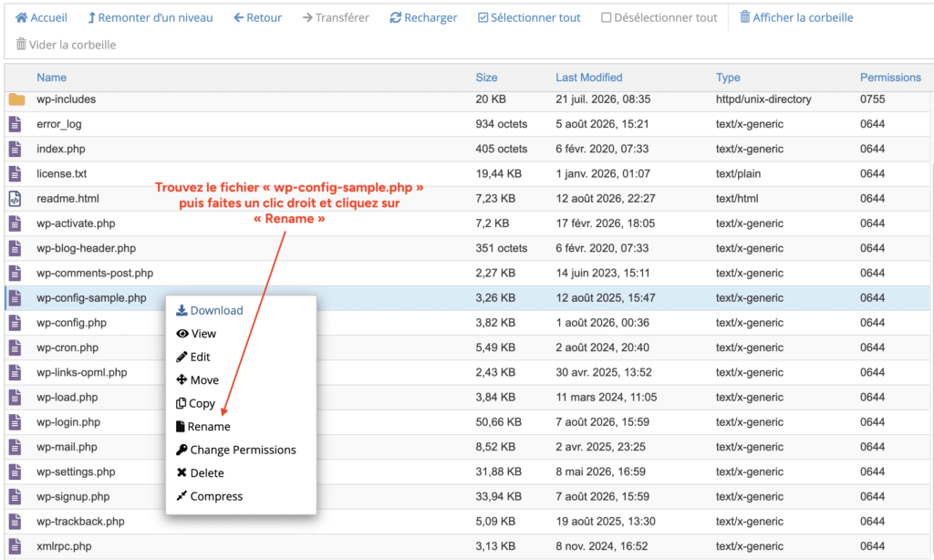Image resolution: width=934 pixels, height=560 pixels.
Task: Select the readme.html file name
Action: pos(67,199)
